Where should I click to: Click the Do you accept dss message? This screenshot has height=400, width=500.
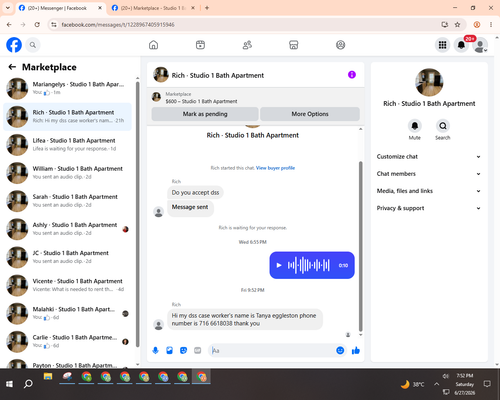click(x=195, y=192)
